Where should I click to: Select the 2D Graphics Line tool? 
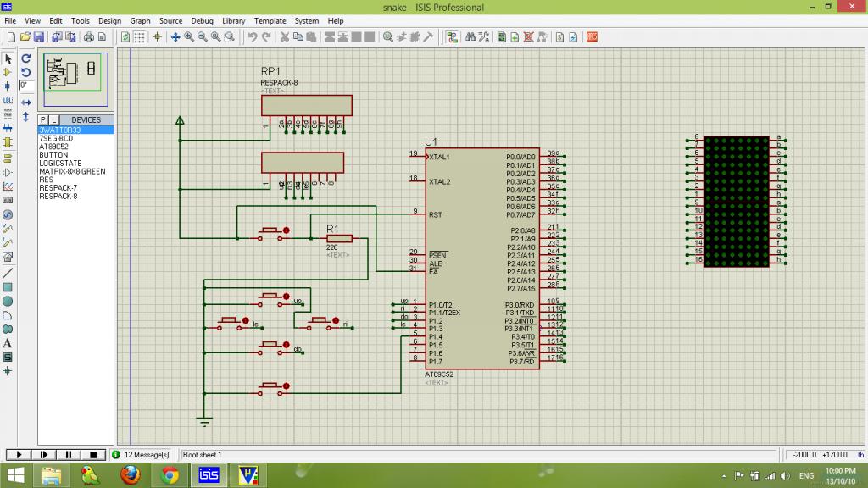pos(8,273)
